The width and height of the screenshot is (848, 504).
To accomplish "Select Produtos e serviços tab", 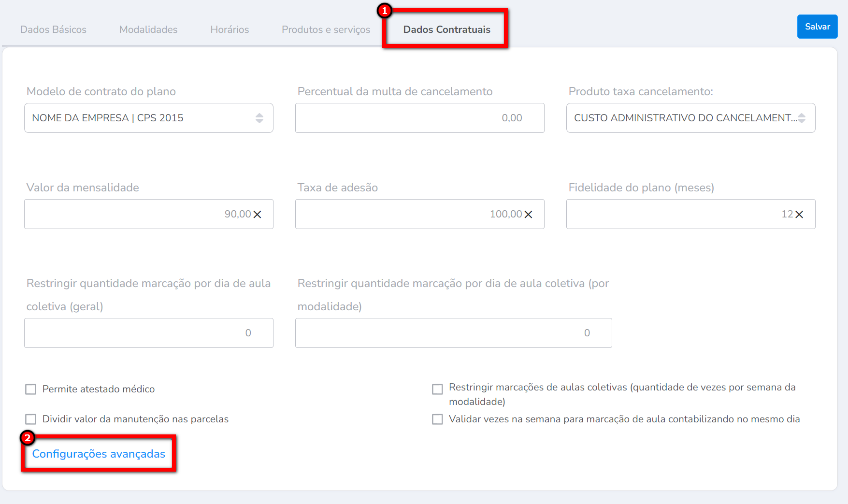I will (x=326, y=29).
